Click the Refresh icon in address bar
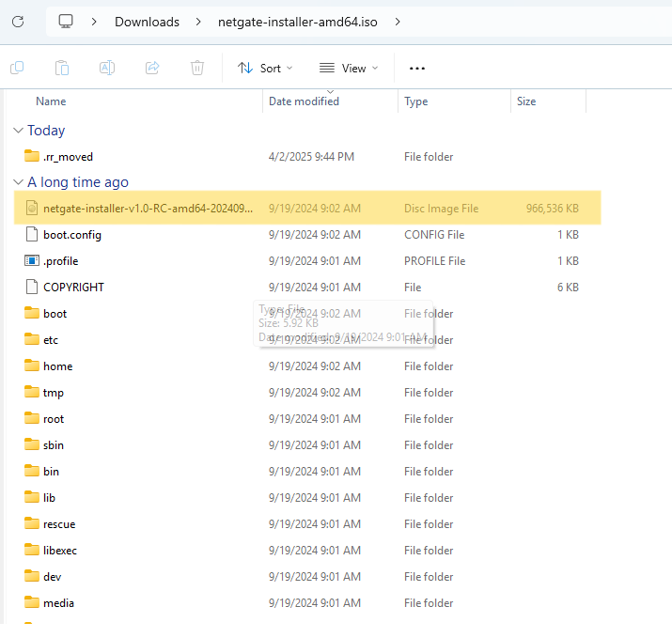The width and height of the screenshot is (672, 638). 18,22
